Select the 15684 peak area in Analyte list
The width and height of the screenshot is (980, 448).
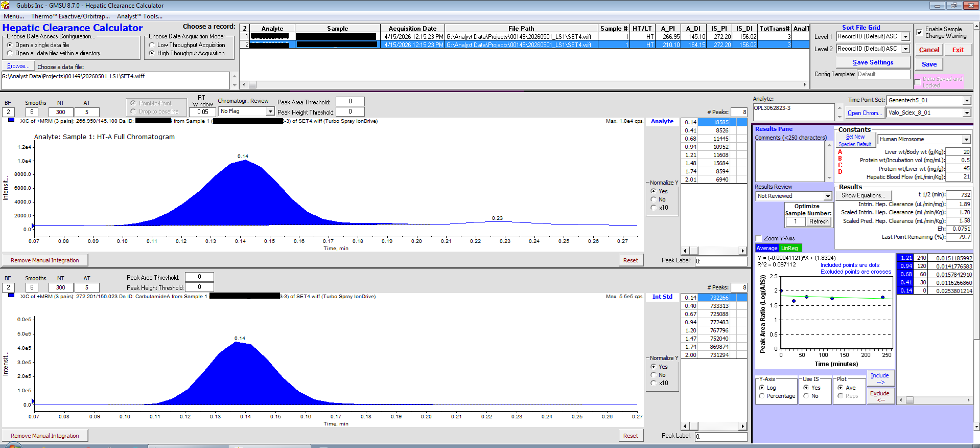click(715, 163)
